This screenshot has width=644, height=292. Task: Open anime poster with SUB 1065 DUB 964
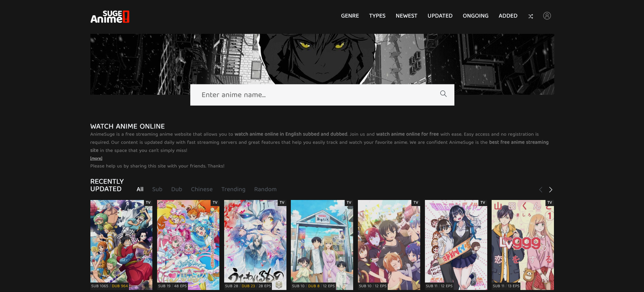pyautogui.click(x=121, y=245)
